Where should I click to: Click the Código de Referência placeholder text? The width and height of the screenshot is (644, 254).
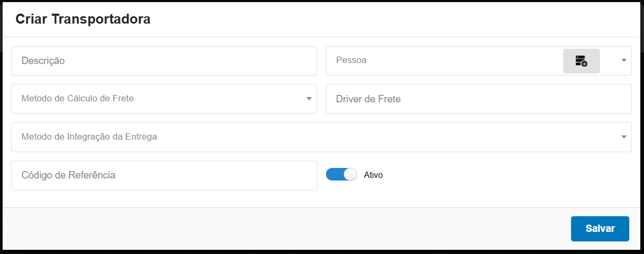click(x=68, y=175)
